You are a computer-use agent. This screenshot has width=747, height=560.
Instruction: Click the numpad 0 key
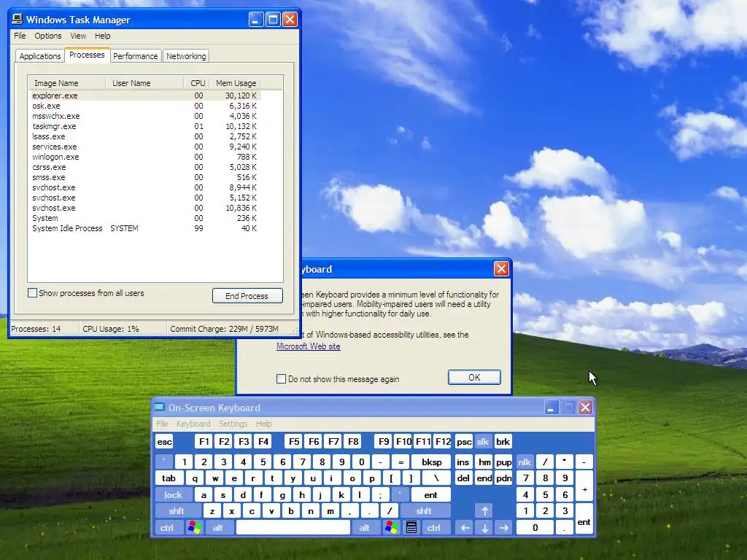[535, 528]
